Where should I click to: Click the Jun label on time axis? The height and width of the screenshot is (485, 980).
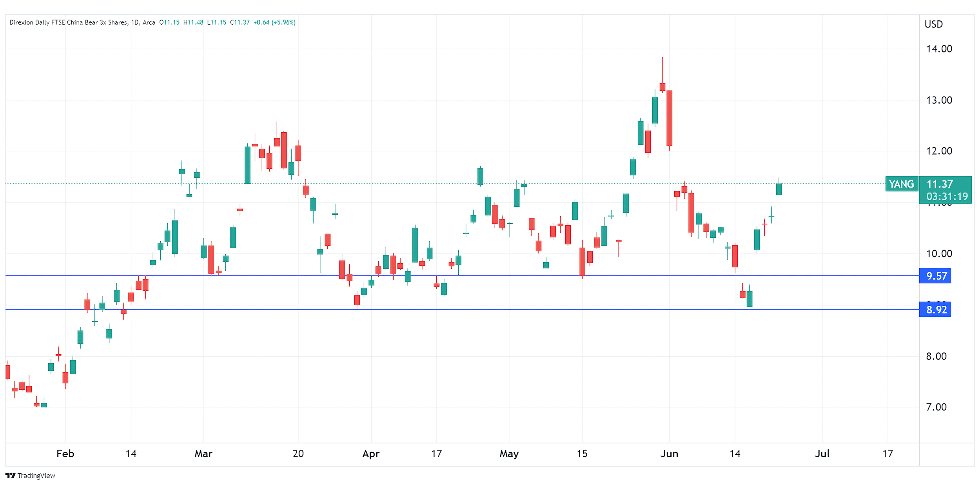[669, 454]
